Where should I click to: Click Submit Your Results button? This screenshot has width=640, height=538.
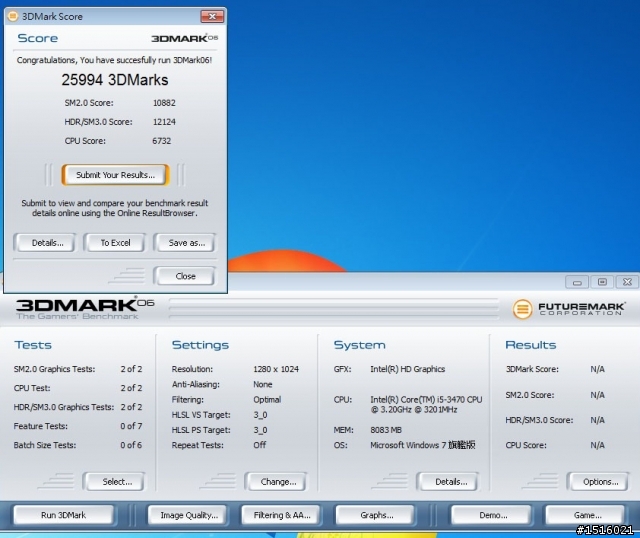pos(116,175)
